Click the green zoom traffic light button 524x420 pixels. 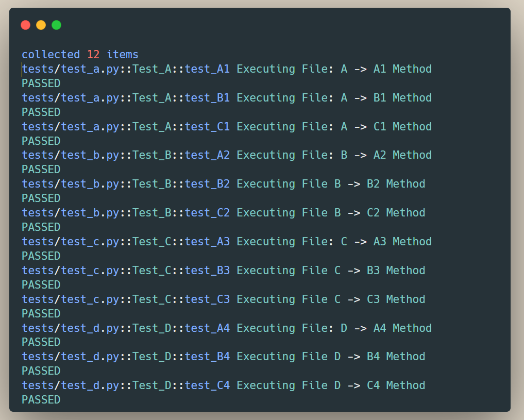(56, 25)
